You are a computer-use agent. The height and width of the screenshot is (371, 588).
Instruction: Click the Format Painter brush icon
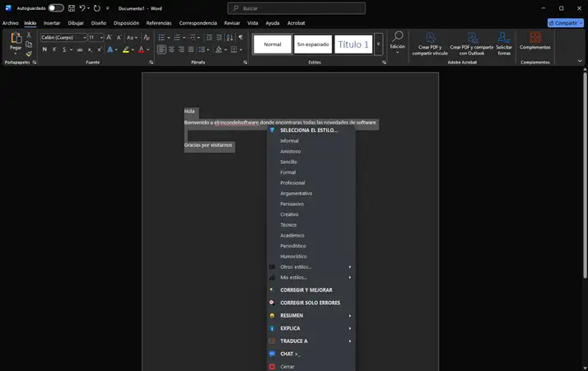click(29, 54)
